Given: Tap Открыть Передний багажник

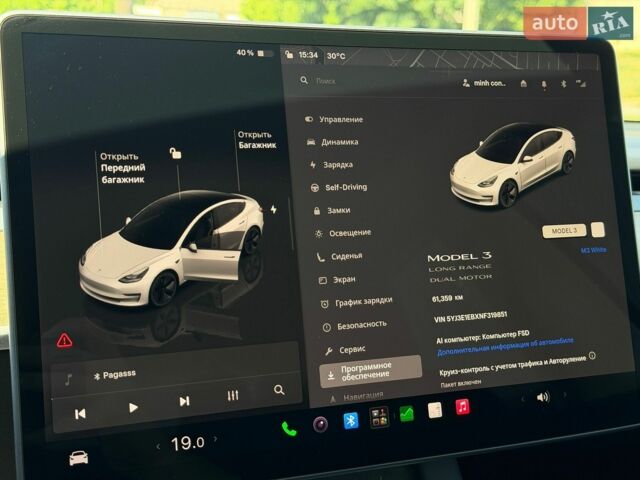Looking at the screenshot, I should point(122,168).
